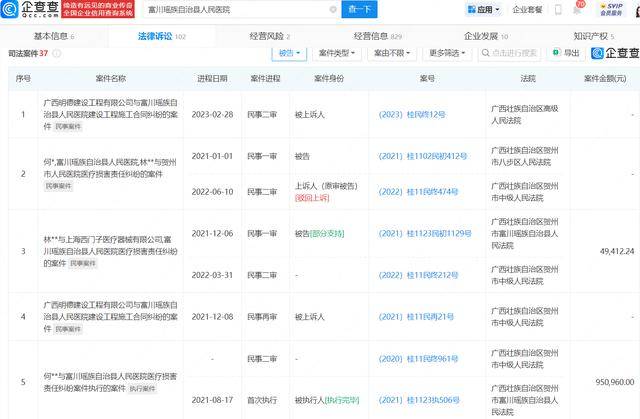Open the SVIP 会员服务 icon

(611, 9)
